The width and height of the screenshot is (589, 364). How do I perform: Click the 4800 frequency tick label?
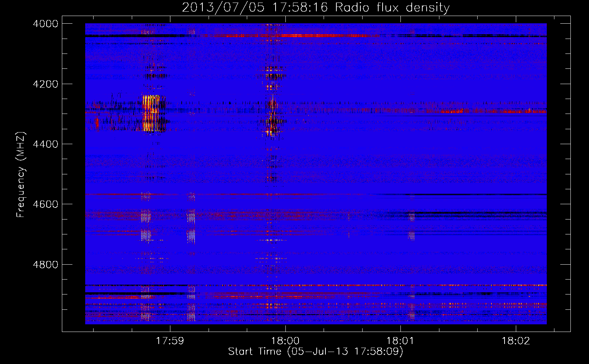click(x=46, y=264)
